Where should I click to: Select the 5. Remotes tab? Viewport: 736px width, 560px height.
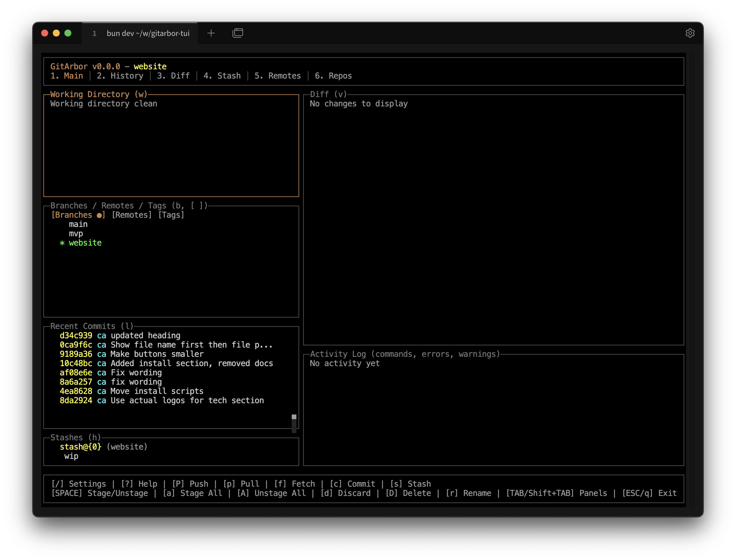pyautogui.click(x=278, y=76)
